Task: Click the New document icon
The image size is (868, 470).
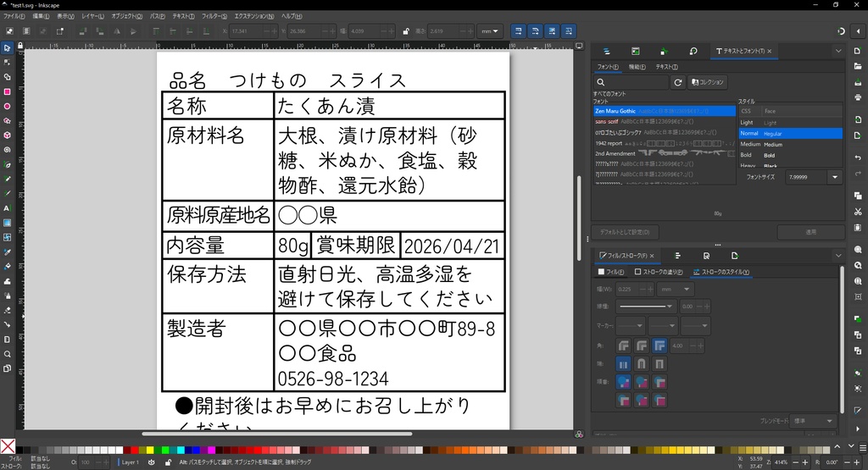Action: tap(858, 51)
